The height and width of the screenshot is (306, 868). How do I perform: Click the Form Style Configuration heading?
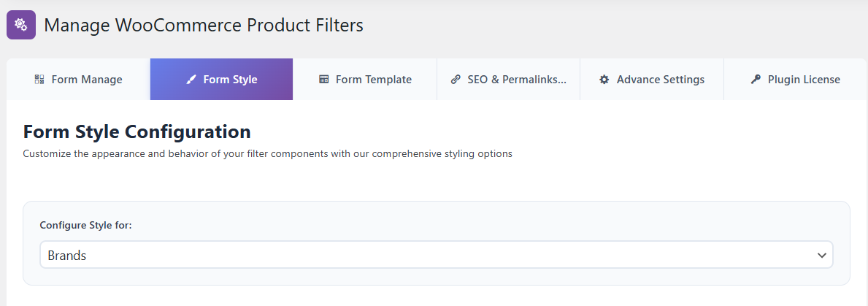[x=137, y=131]
